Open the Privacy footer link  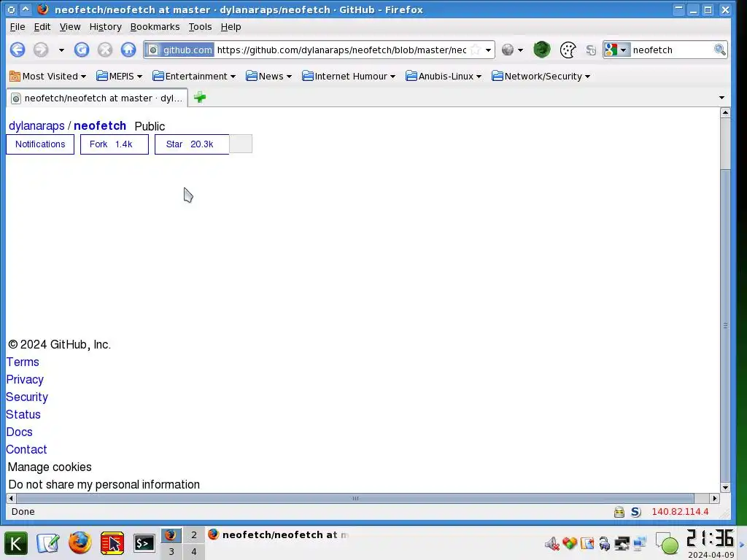pos(25,379)
